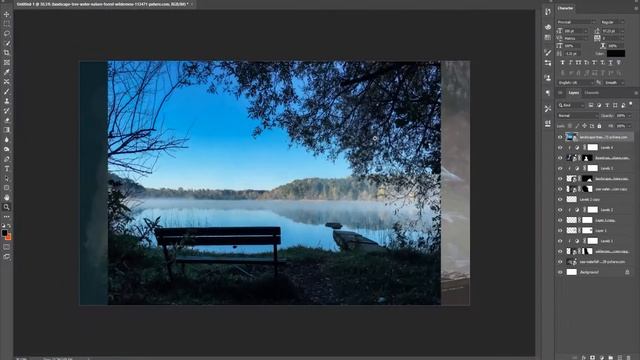640x360 pixels.
Task: Filter layers by type layers icon
Action: pyautogui.click(x=607, y=105)
